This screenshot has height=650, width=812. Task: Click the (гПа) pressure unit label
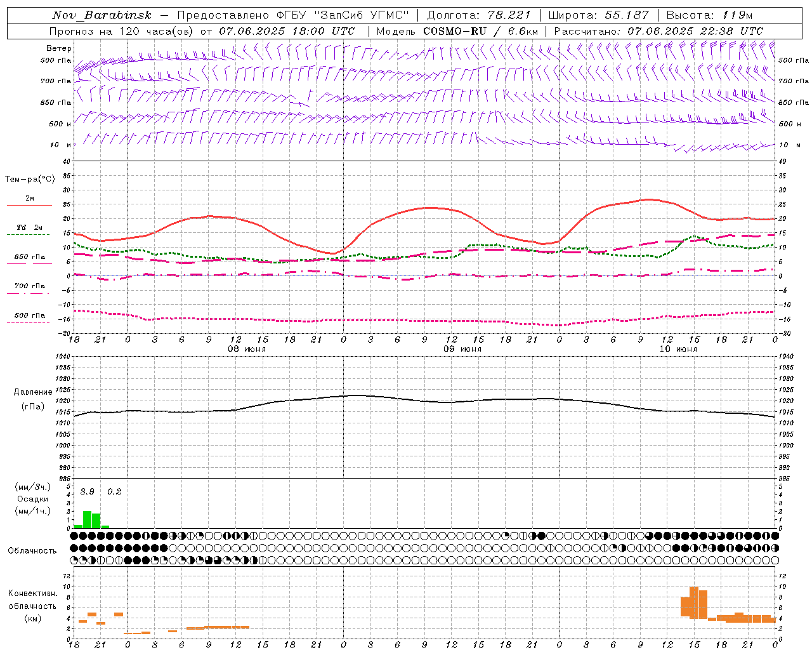click(33, 407)
